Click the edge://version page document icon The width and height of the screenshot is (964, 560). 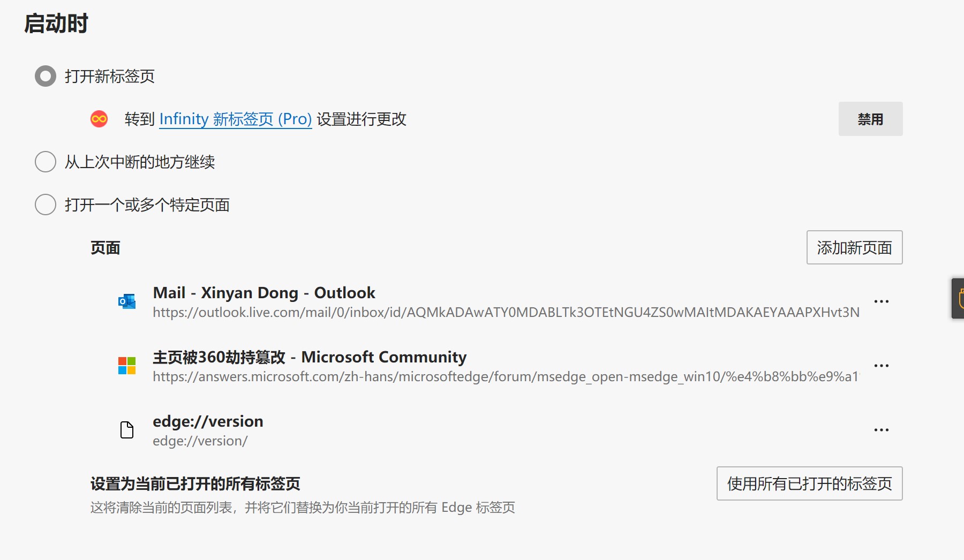click(127, 430)
